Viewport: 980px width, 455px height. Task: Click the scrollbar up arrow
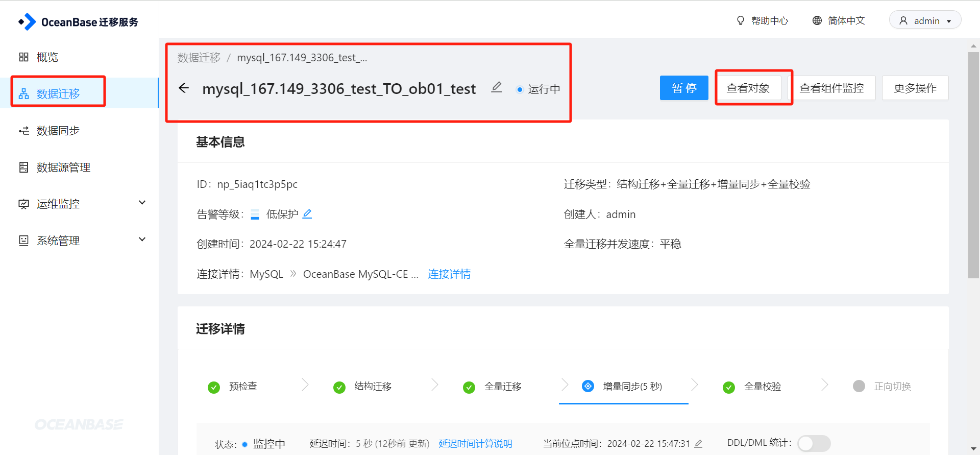tap(973, 46)
